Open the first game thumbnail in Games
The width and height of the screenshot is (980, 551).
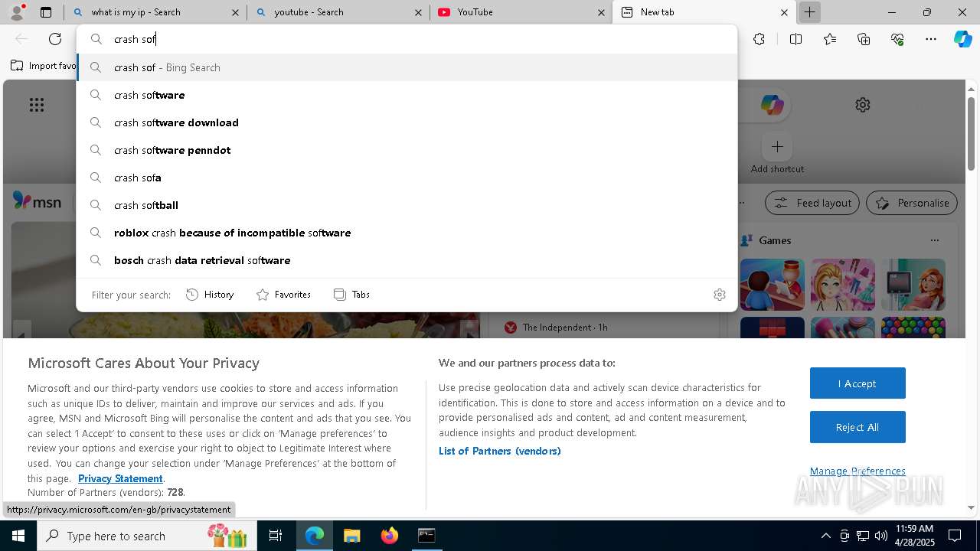[772, 285]
